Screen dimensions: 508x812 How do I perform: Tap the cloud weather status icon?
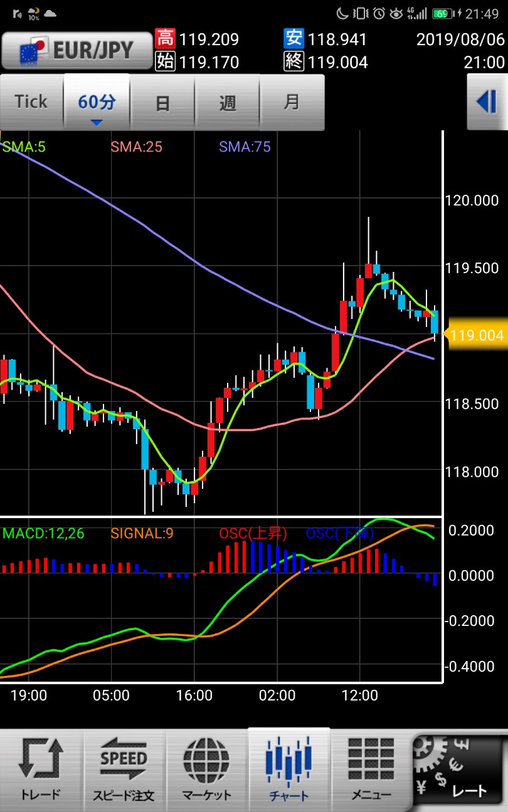pos(50,13)
